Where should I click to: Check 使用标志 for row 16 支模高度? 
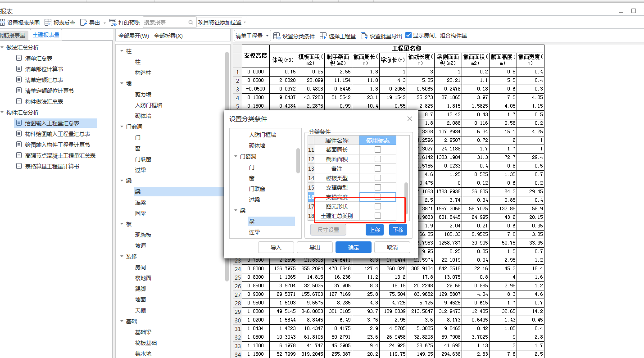point(378,197)
